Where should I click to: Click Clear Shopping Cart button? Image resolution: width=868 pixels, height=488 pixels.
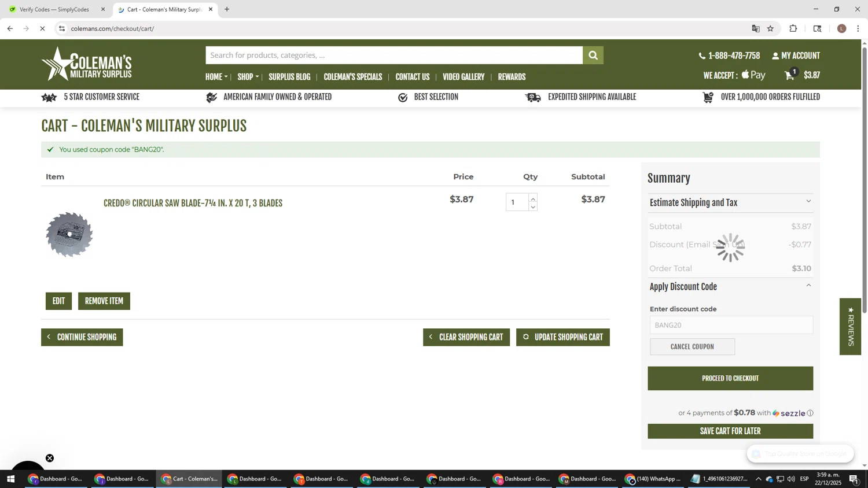tap(466, 337)
